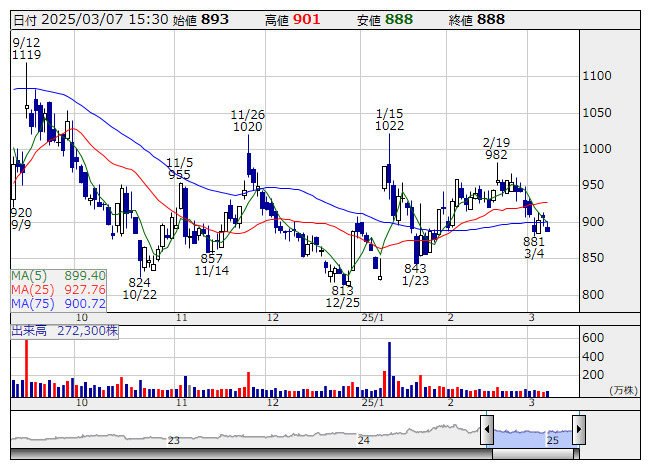Select the MA(25) 927.76 legend entry
Screen dimensions: 653x470
tap(58, 290)
